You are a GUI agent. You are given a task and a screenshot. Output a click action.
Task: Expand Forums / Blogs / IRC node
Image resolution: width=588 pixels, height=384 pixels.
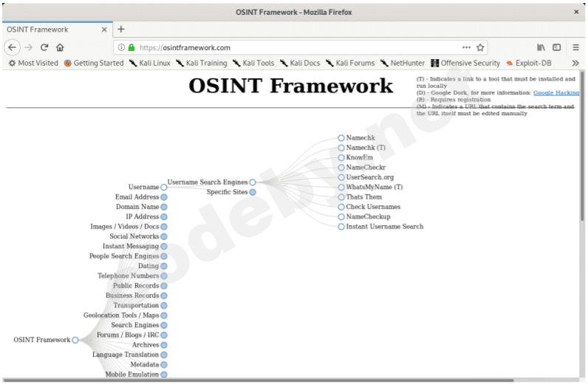(164, 335)
